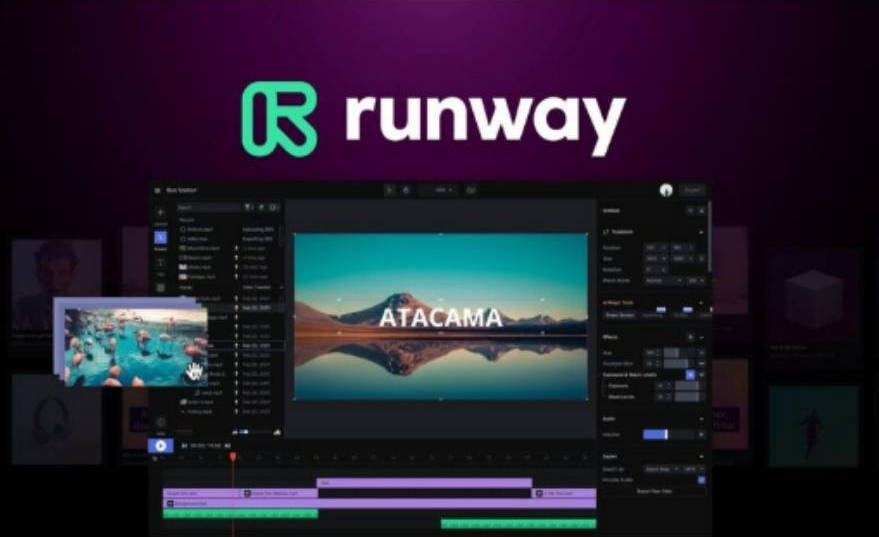Click the large thumbnail size icon in assets panel
Image resolution: width=879 pixels, height=537 pixels.
277,432
